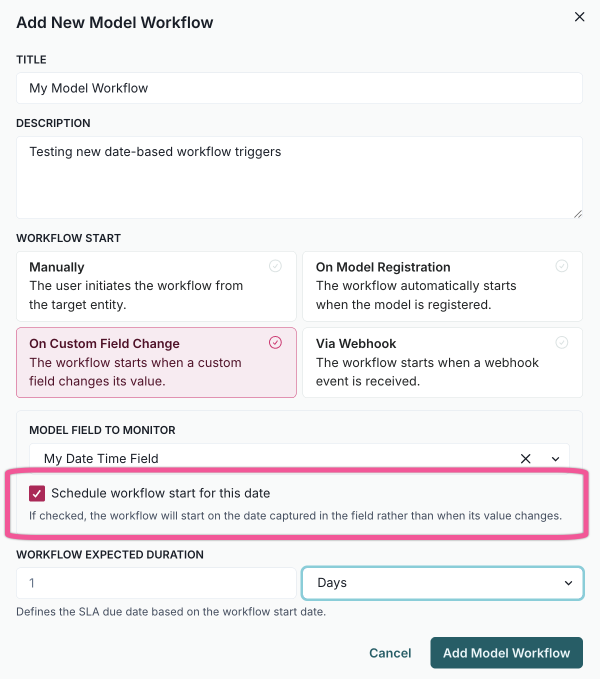Cancel the new workflow dialog
600x679 pixels.
tap(390, 653)
